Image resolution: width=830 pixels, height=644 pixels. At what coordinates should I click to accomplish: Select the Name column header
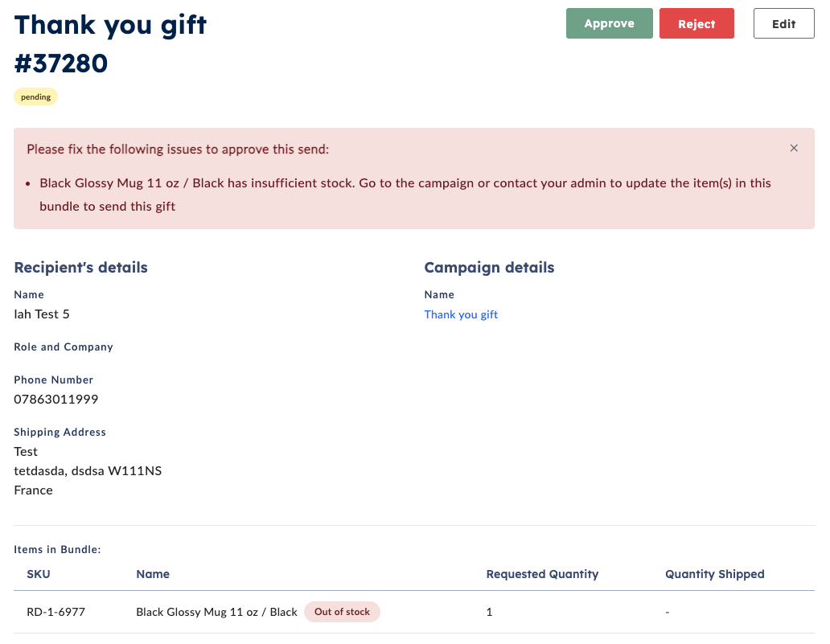[x=153, y=574]
